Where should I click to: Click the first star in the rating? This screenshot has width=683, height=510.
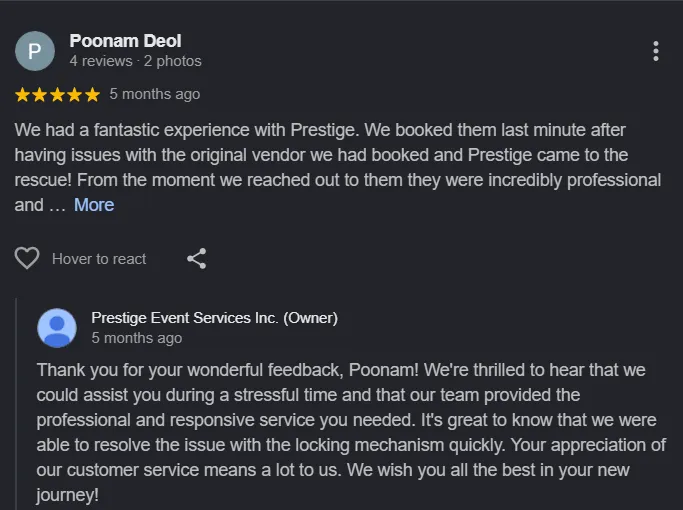(23, 95)
